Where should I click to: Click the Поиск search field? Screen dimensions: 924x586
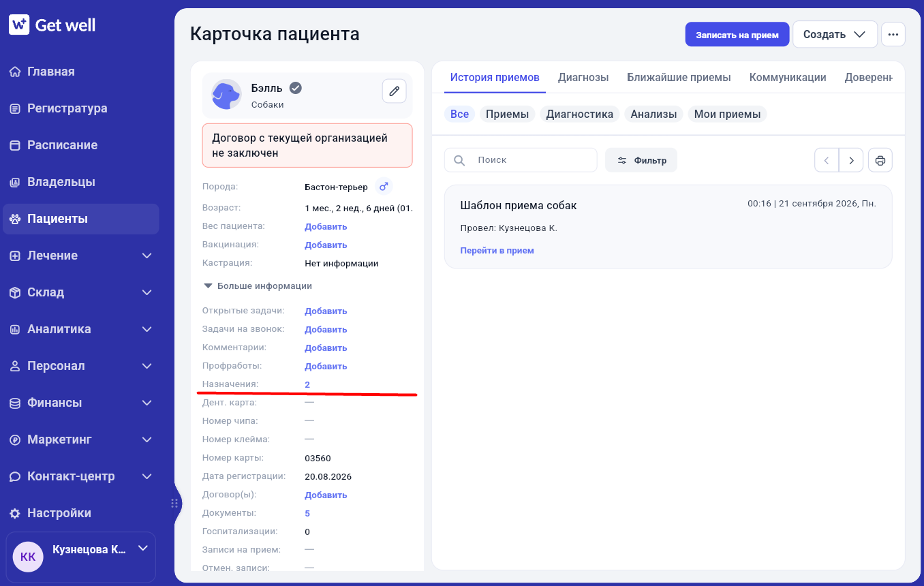521,160
